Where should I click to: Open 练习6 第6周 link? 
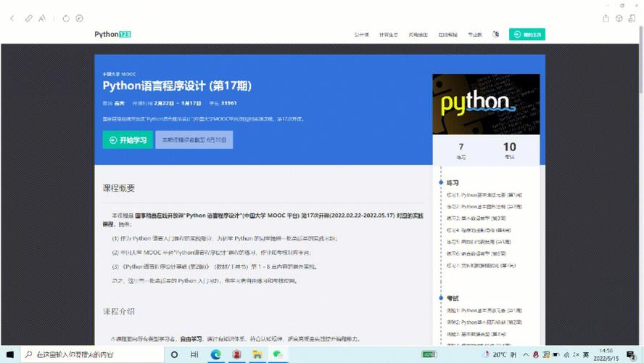(x=476, y=253)
